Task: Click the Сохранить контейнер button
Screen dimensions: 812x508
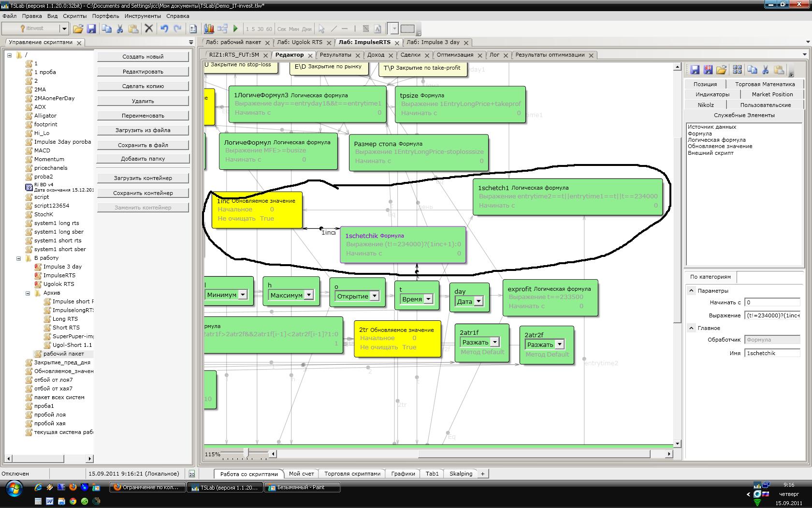Action: [143, 193]
